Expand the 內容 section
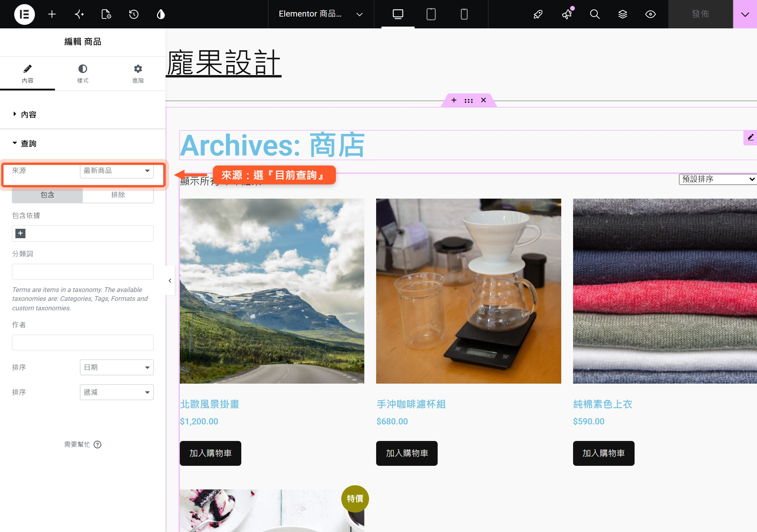This screenshot has width=757, height=532. point(83,114)
